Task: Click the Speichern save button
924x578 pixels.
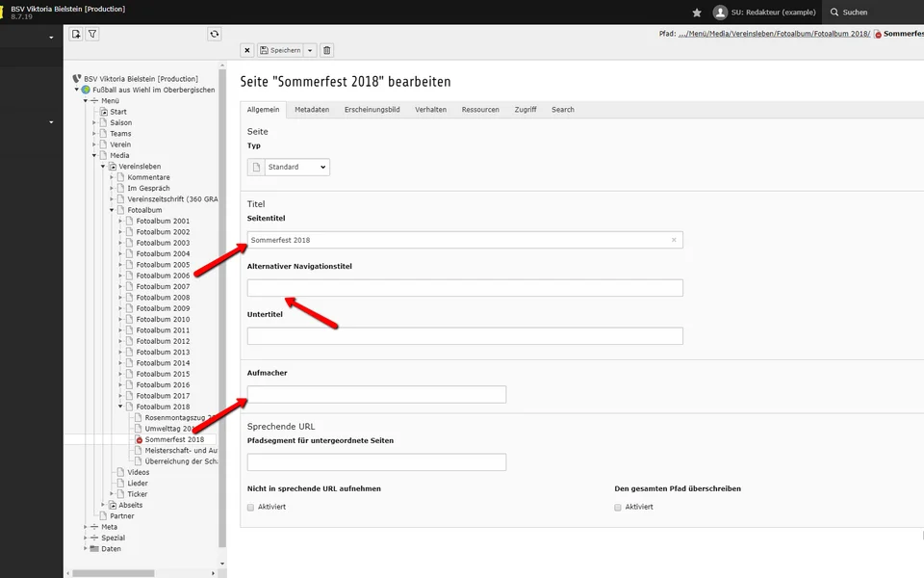Action: pyautogui.click(x=280, y=50)
